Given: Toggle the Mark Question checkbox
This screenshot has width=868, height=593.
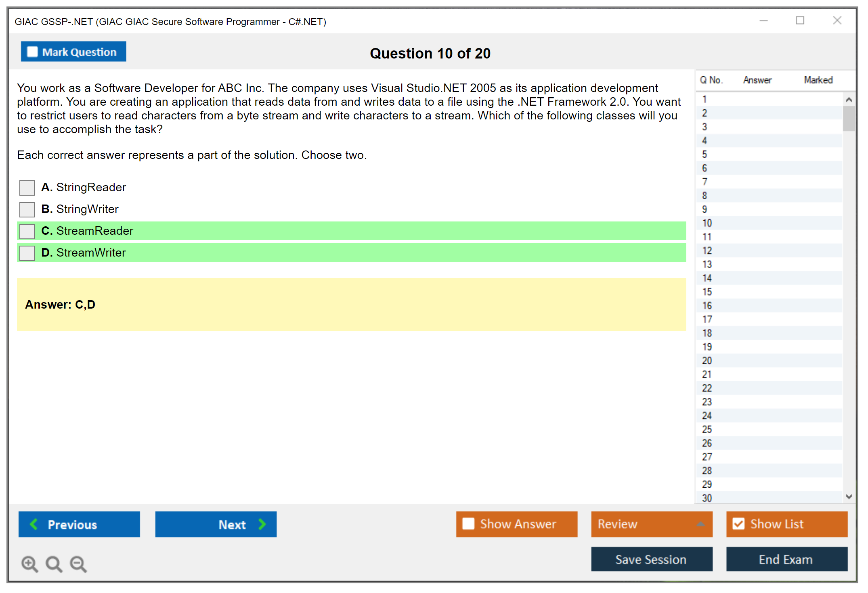Looking at the screenshot, I should point(32,52).
